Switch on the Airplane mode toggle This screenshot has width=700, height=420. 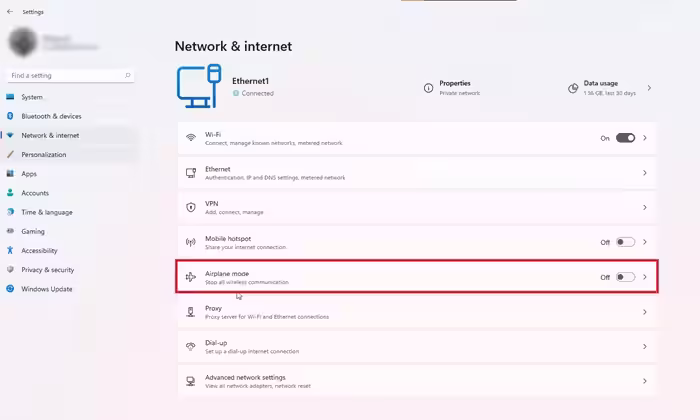click(x=625, y=277)
